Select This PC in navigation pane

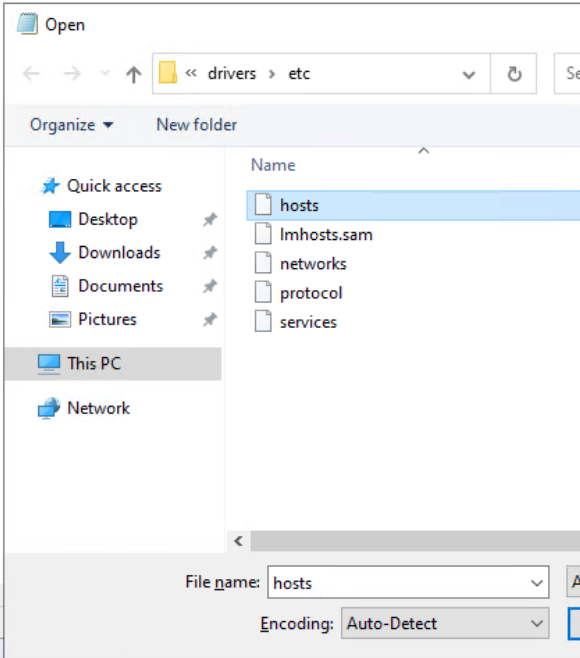[x=113, y=364]
